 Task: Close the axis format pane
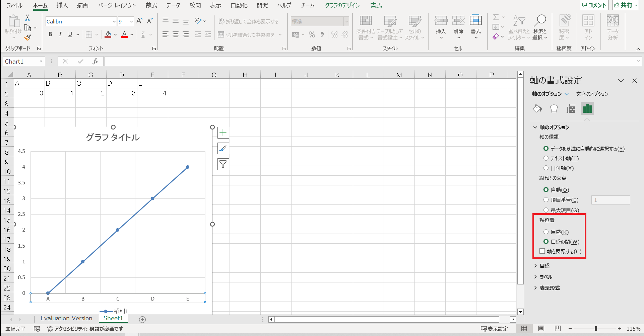pyautogui.click(x=634, y=81)
